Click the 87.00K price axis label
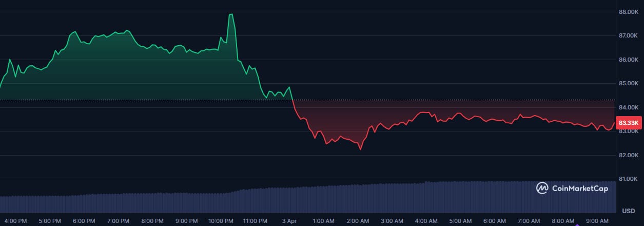 pyautogui.click(x=629, y=35)
